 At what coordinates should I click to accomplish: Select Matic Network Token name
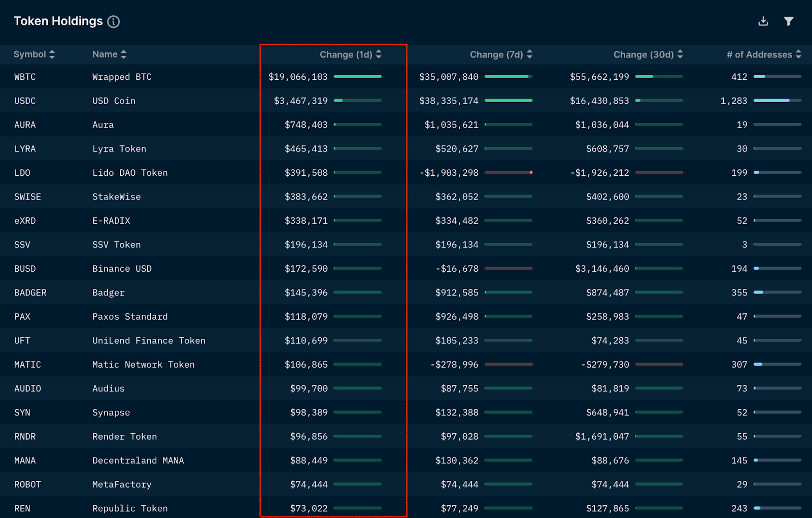point(144,365)
